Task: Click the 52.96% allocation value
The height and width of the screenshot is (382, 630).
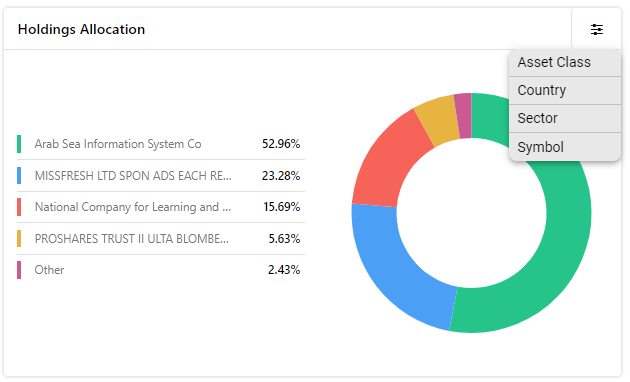Action: click(281, 144)
